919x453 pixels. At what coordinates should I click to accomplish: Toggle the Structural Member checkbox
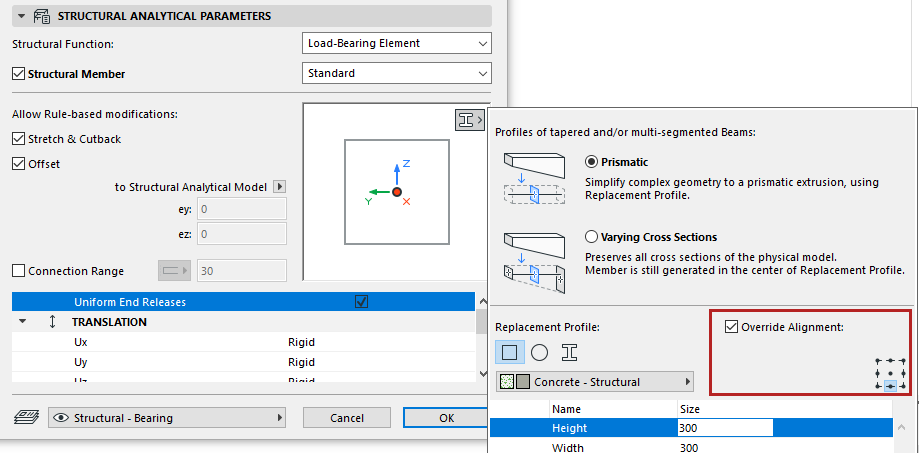click(19, 74)
